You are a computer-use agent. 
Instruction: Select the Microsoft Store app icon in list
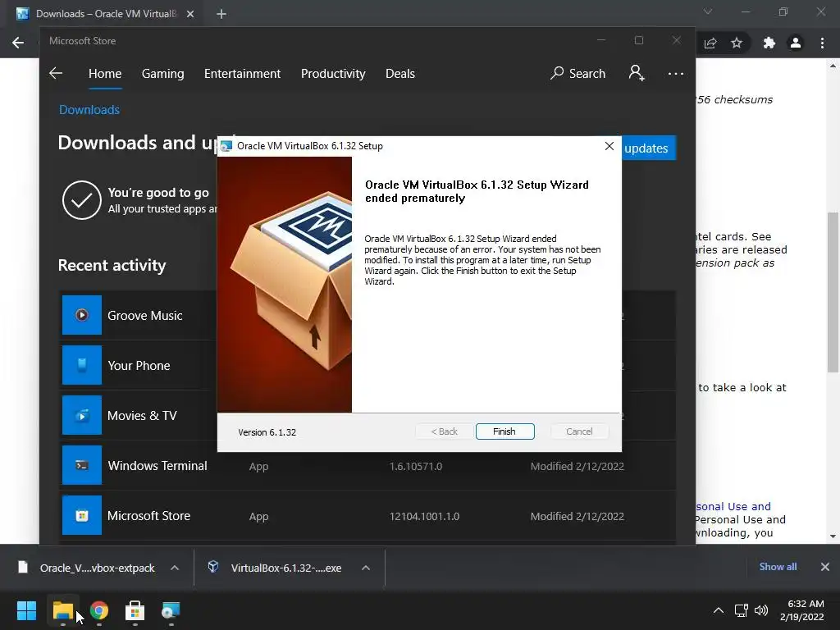coord(82,515)
